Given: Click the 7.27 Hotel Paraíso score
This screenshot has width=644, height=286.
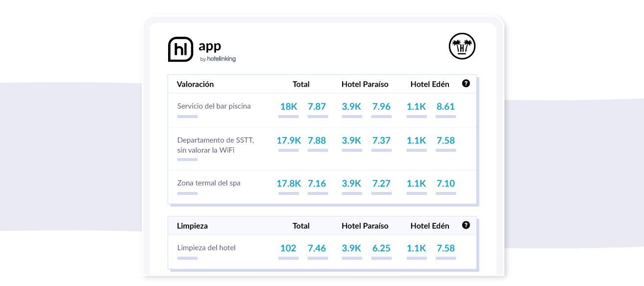Looking at the screenshot, I should (381, 184).
